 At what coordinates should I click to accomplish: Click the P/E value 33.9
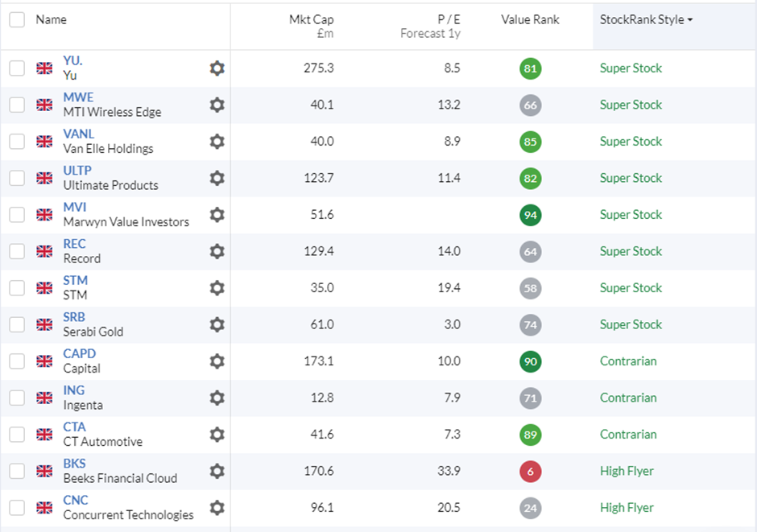pos(449,471)
